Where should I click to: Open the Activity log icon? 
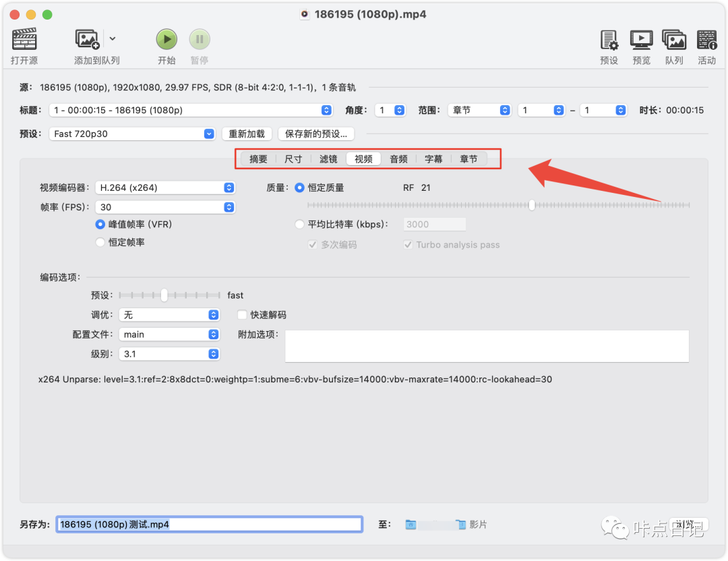click(706, 40)
